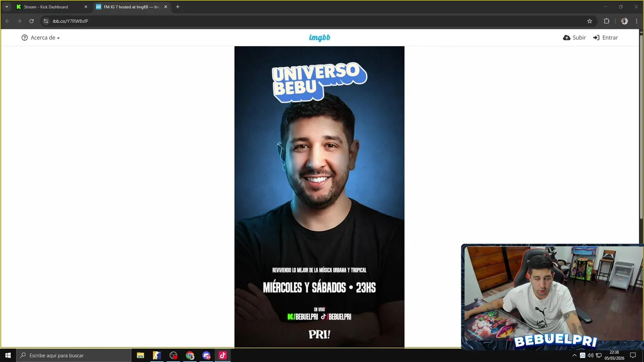The image size is (644, 362).
Task: Open the yellow-blue app taskbar icon
Action: (x=156, y=355)
